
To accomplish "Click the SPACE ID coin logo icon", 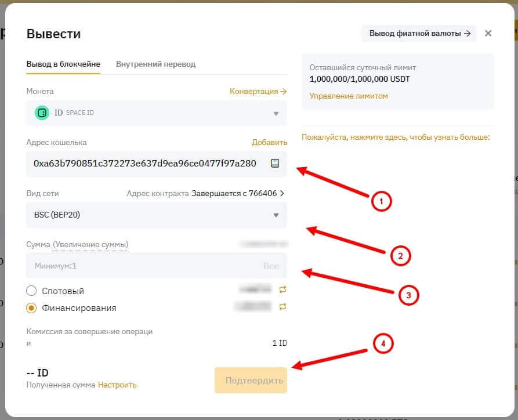I will click(x=42, y=113).
